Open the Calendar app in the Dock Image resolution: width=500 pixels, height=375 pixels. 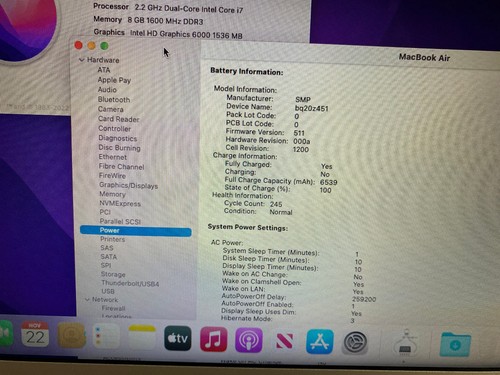(35, 335)
